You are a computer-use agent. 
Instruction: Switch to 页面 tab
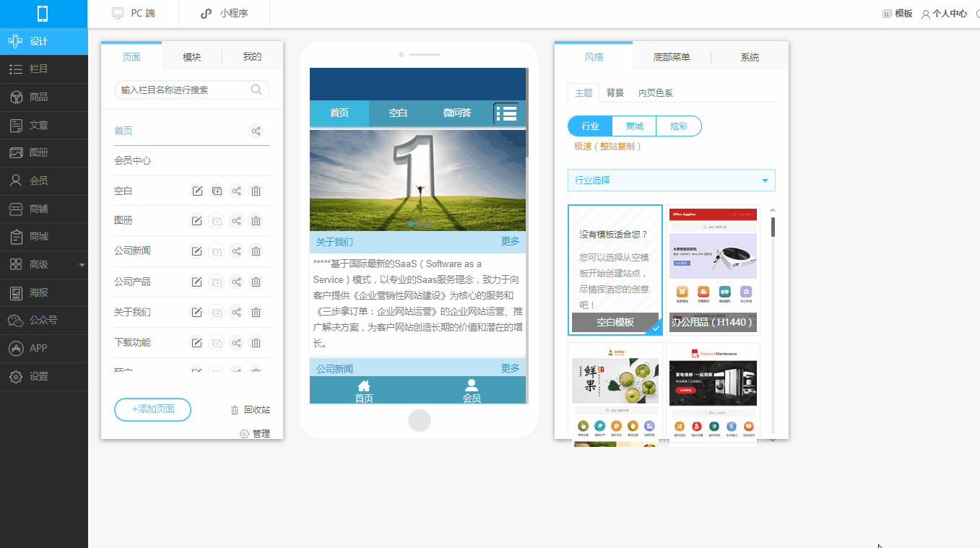[131, 57]
